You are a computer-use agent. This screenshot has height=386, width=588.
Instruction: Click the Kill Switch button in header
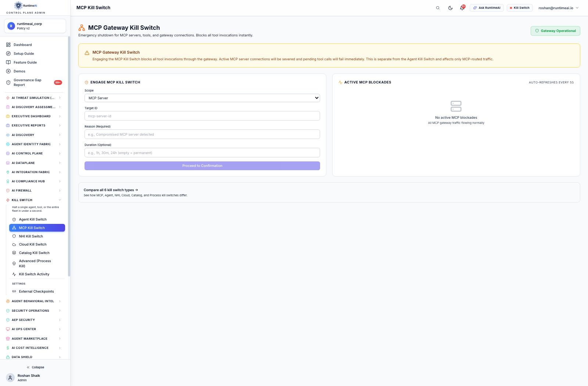coord(520,8)
